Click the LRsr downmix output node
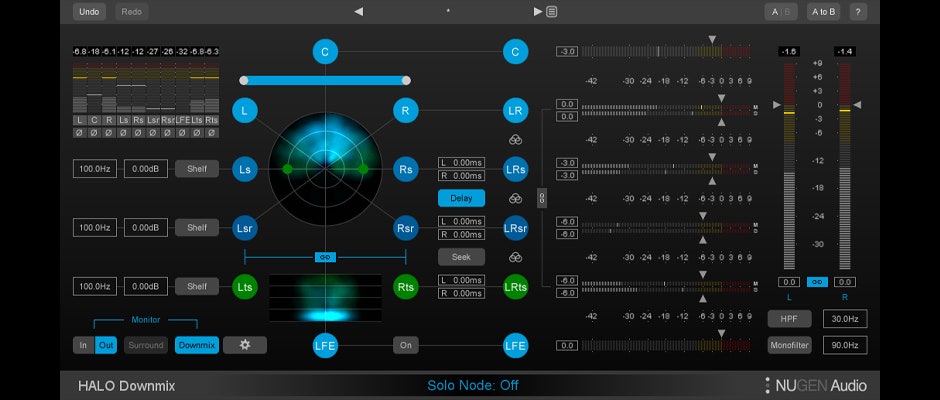The image size is (940, 400). pos(515,228)
